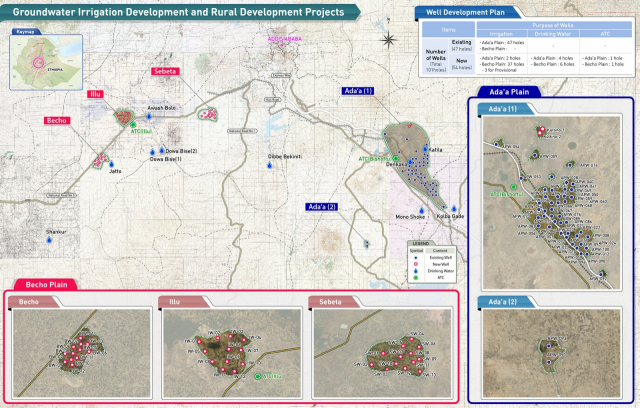The height and width of the screenshot is (408, 640).
Task: Open the Ada'a Plain panel tab
Action: point(508,91)
